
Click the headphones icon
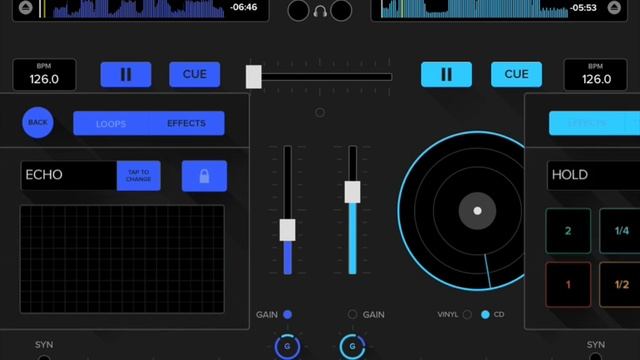pos(320,11)
